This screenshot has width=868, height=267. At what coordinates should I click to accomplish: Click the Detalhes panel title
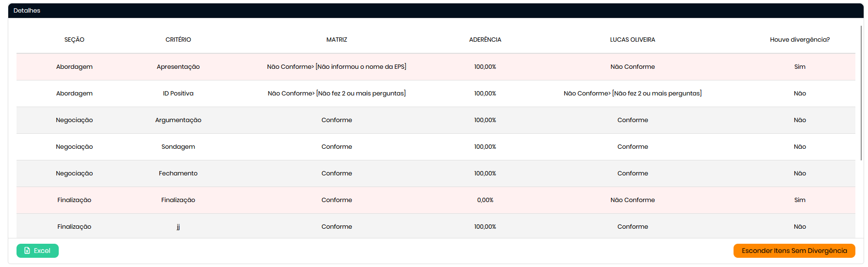(x=27, y=11)
